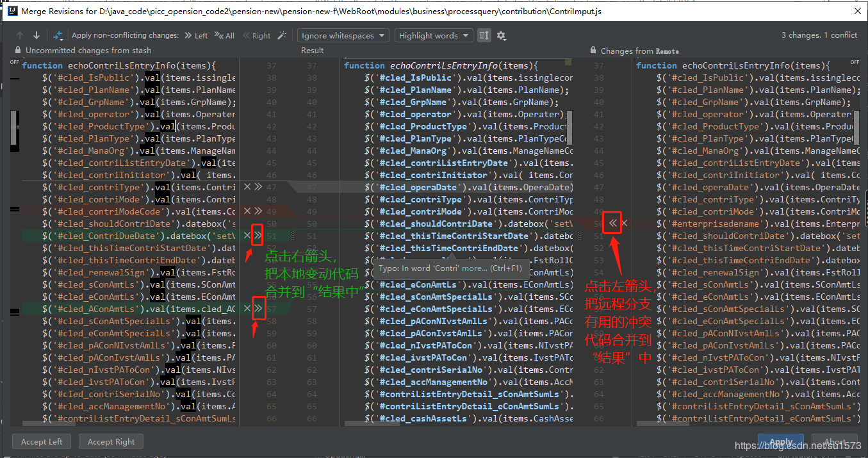Toggle left pane OFF inspection indicator

click(x=14, y=62)
